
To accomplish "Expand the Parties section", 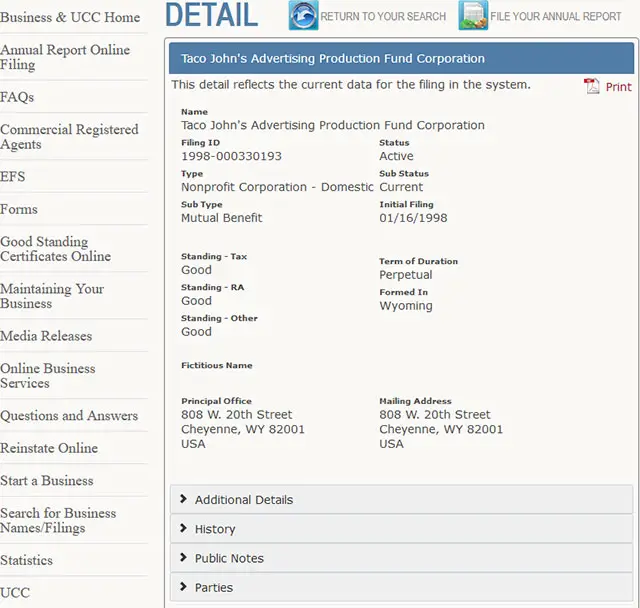I will pyautogui.click(x=401, y=588).
